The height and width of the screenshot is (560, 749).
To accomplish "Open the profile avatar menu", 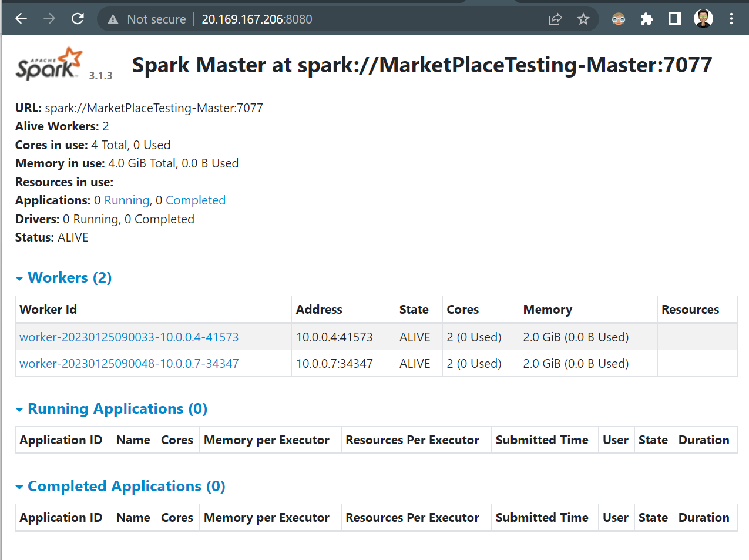I will pyautogui.click(x=703, y=19).
